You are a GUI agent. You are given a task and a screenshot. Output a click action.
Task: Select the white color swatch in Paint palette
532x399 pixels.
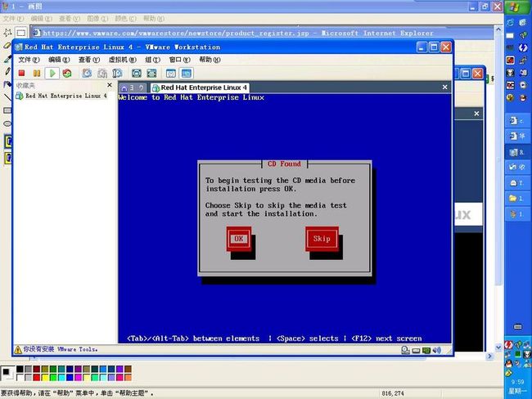[20, 377]
